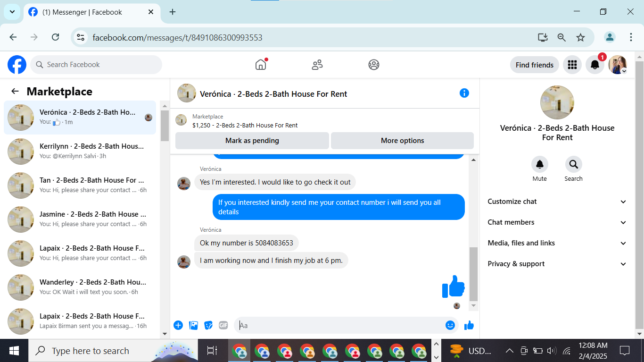
Task: Click the page vertical scrollbar
Action: coord(639,194)
